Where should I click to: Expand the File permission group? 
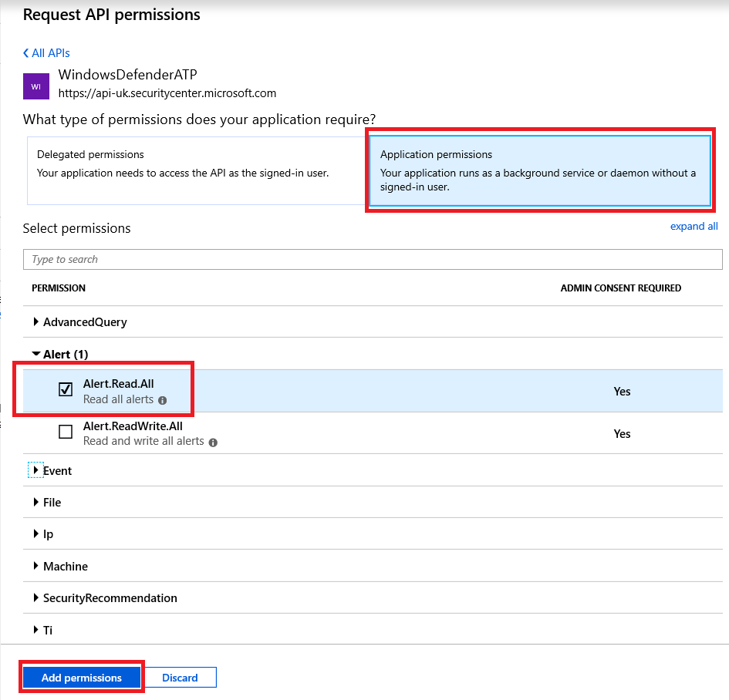click(x=36, y=502)
